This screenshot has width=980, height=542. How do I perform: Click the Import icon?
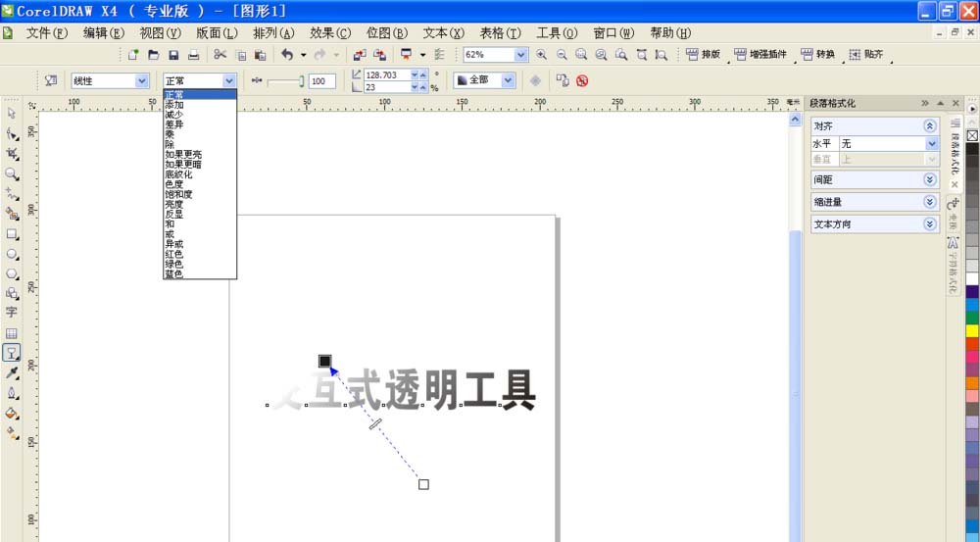point(360,55)
